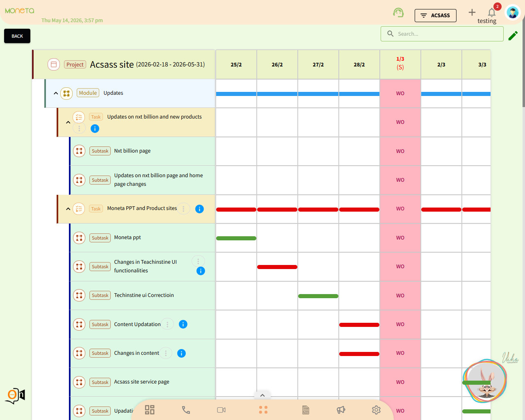Click the BACK button
Viewport: 525px width, 420px height.
point(17,36)
